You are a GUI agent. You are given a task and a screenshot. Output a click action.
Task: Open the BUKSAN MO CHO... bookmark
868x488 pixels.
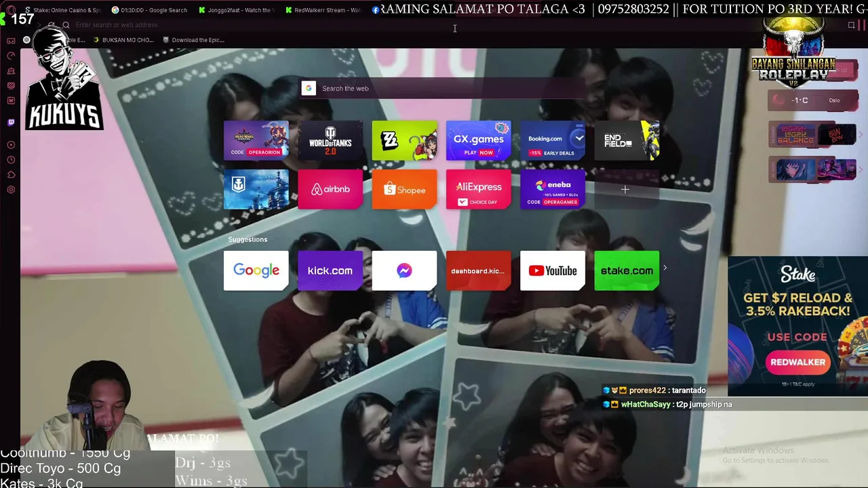pyautogui.click(x=123, y=40)
